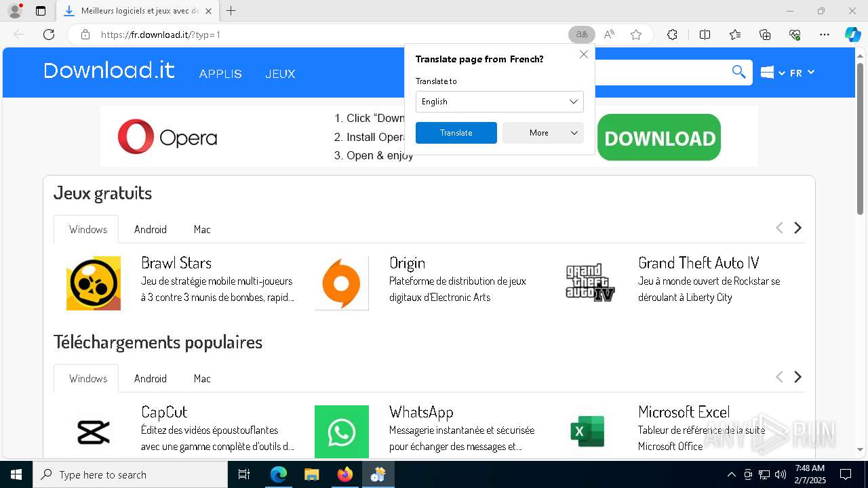The image size is (868, 488).
Task: Click next arrow in Jeux gratuits
Action: click(x=798, y=228)
